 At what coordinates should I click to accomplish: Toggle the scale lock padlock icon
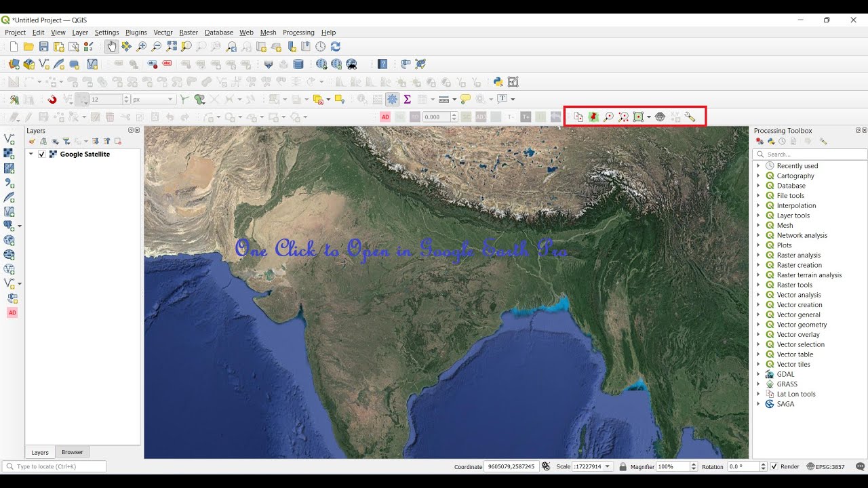click(622, 467)
